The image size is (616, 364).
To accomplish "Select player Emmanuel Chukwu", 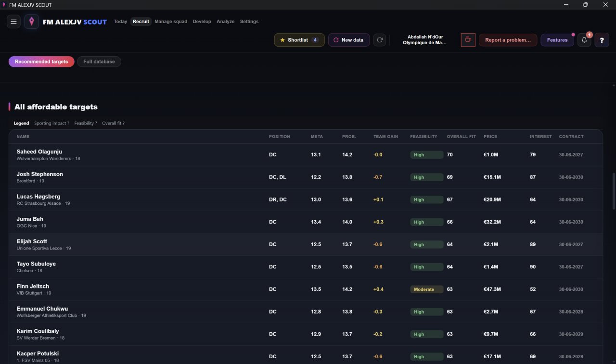I will (306, 312).
